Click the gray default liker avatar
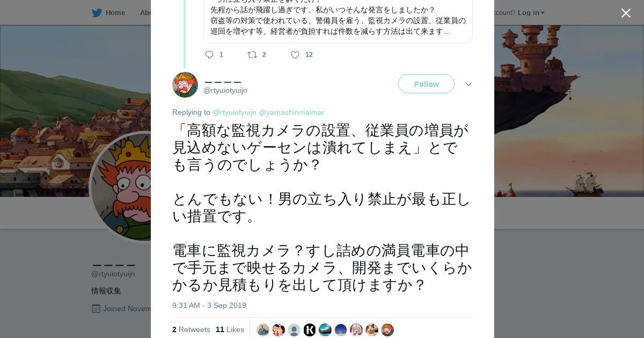The width and height of the screenshot is (644, 338). pyautogui.click(x=294, y=330)
